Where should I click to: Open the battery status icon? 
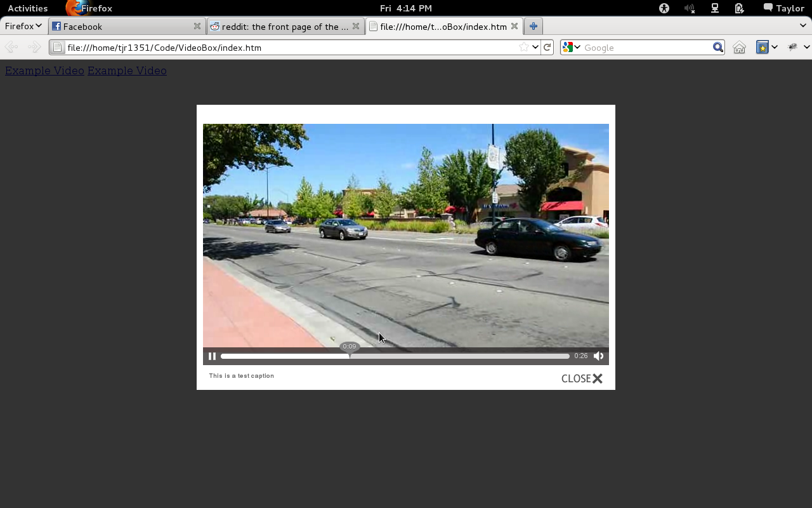click(x=739, y=8)
